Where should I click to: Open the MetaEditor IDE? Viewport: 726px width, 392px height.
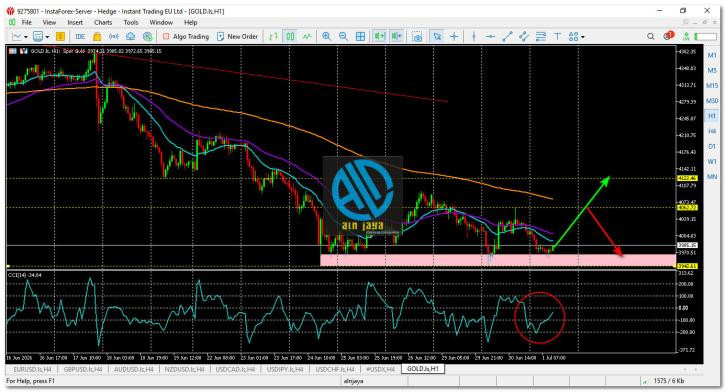(x=80, y=36)
